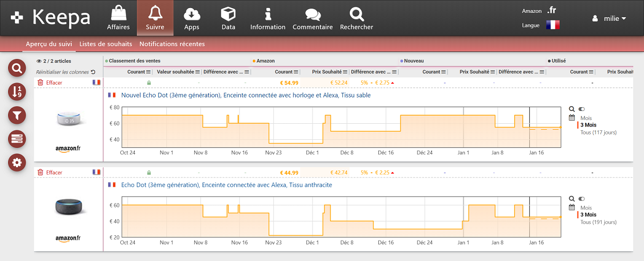
Task: Change Amazon locale .fr
Action: click(551, 10)
